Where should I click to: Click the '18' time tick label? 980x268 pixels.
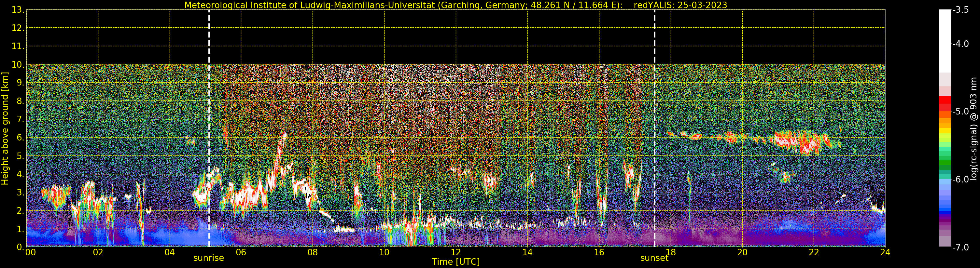(671, 252)
